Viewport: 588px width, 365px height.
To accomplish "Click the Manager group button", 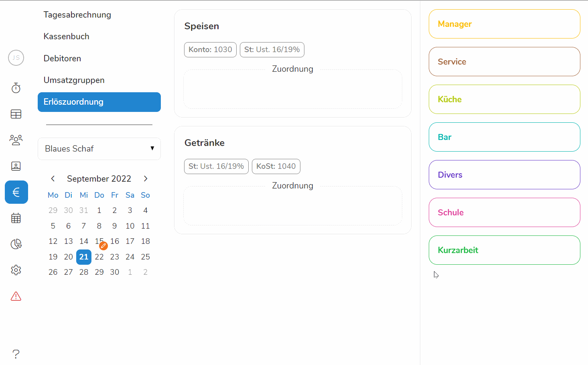I will tap(504, 24).
